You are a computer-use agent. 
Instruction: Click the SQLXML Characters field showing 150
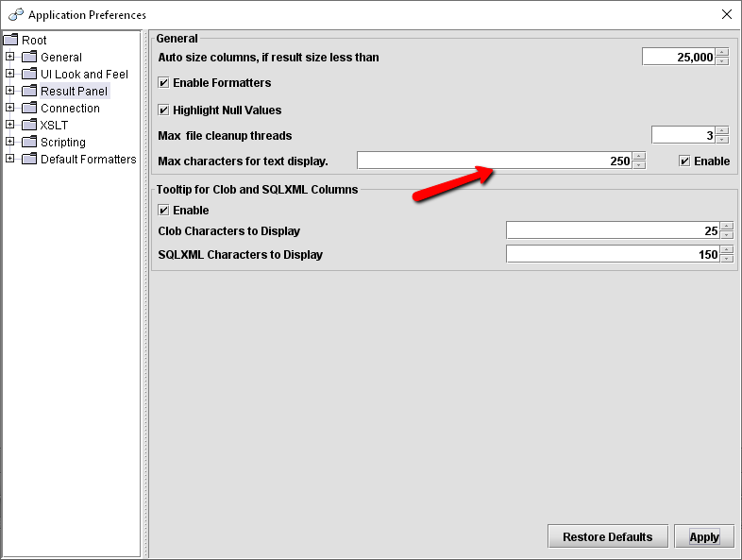(614, 254)
